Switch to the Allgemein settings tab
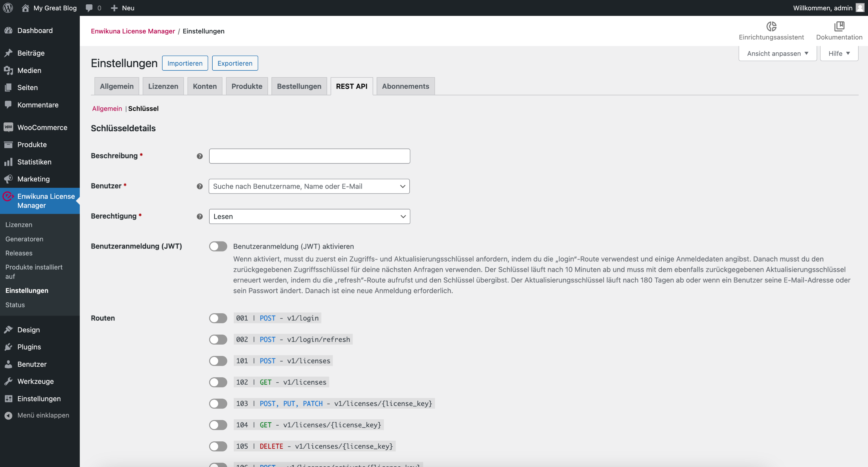The image size is (868, 467). pos(117,86)
